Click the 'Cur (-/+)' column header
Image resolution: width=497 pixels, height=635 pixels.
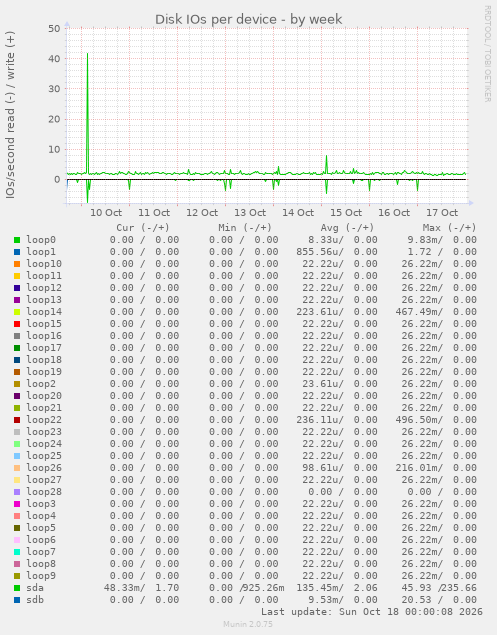(143, 228)
